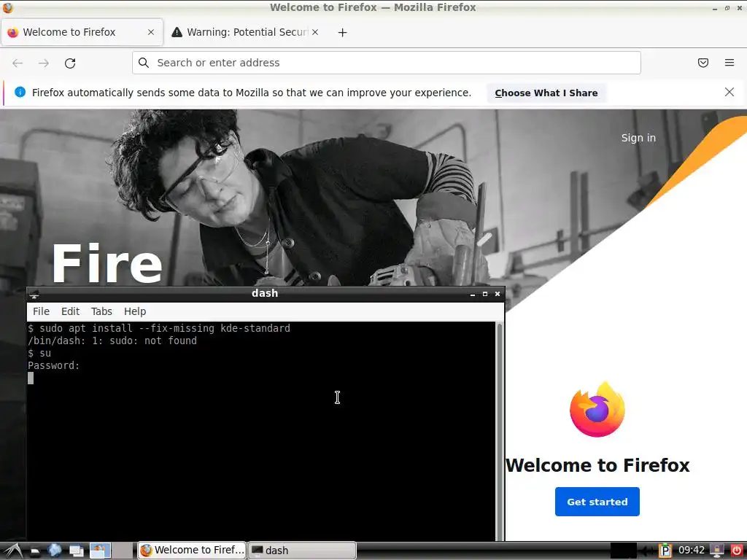Reload the current page
This screenshot has height=560, width=747.
70,63
